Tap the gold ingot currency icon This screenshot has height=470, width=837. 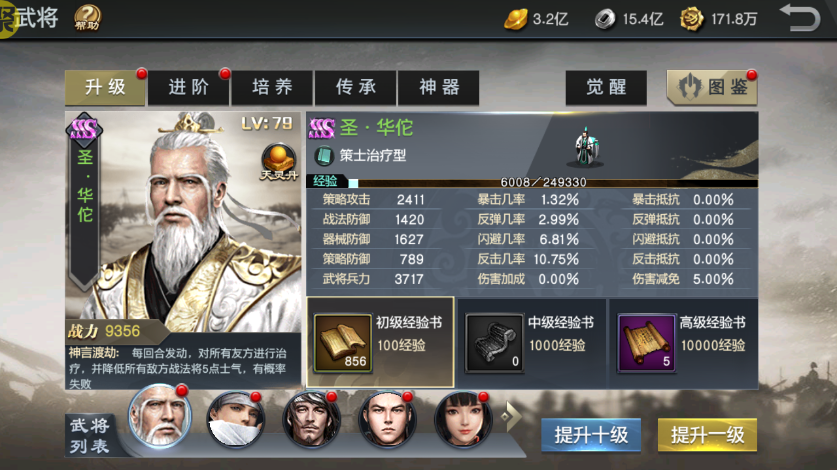point(515,19)
